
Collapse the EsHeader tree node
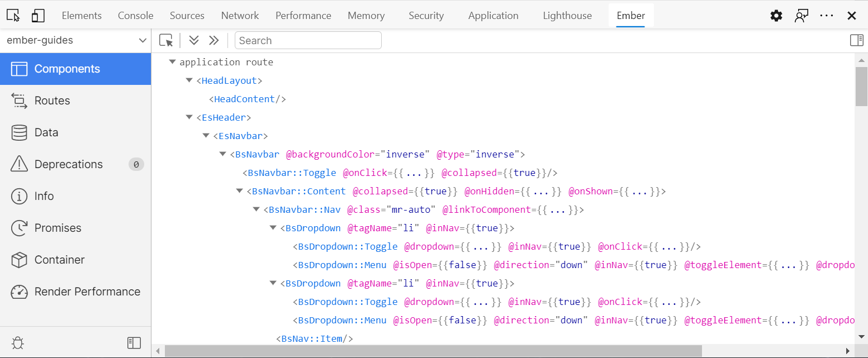tap(189, 117)
